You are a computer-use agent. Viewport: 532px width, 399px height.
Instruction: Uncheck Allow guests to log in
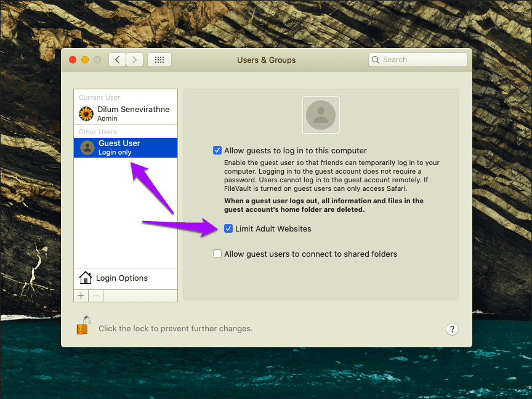(x=217, y=150)
